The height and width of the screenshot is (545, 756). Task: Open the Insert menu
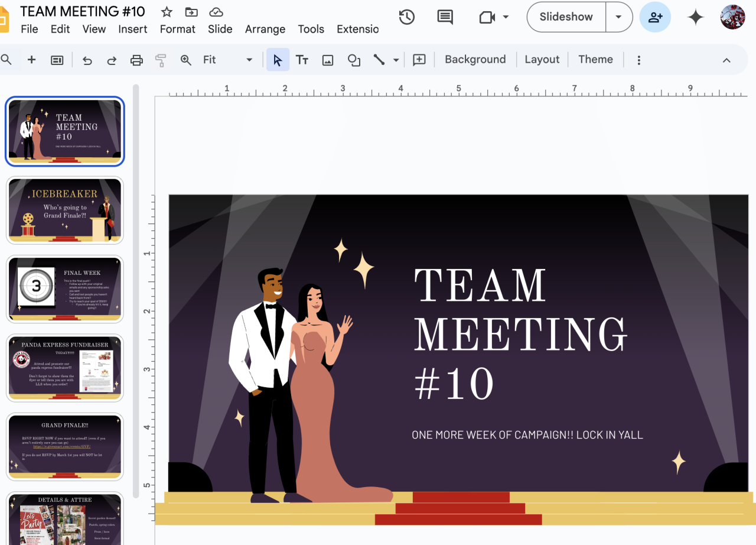coord(132,29)
